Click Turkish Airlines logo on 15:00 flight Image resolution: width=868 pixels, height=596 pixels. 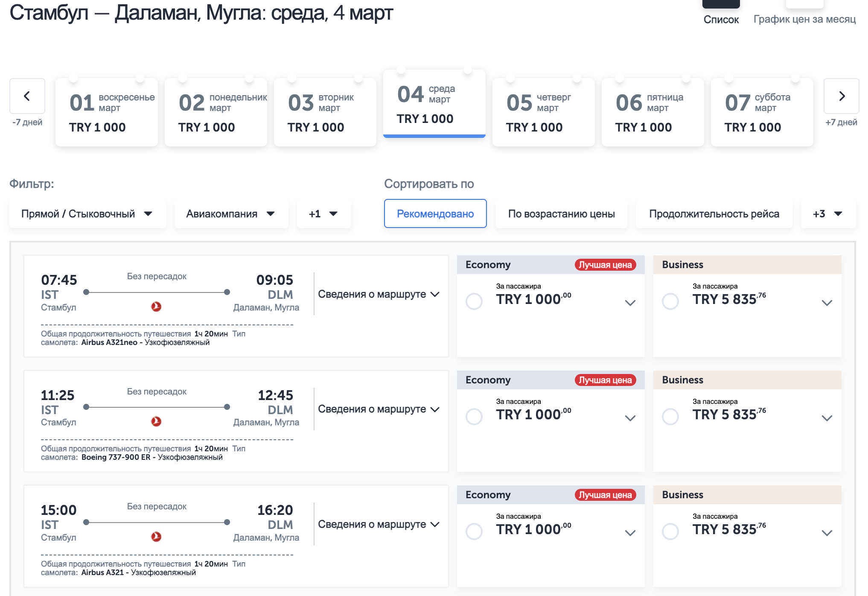click(156, 537)
